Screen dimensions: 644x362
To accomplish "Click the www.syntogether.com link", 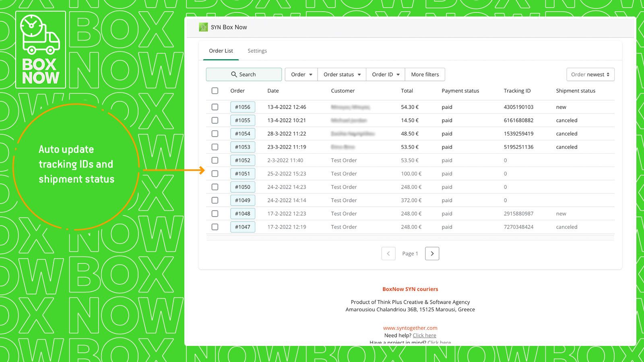I will coord(410,328).
